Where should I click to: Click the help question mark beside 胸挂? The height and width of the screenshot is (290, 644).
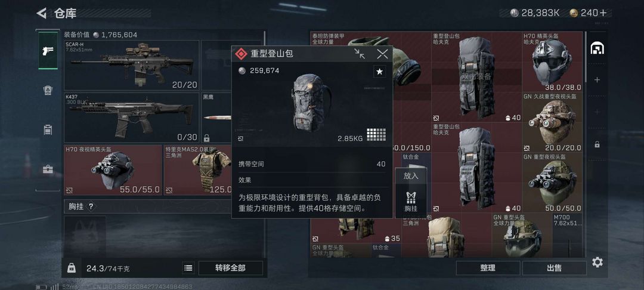91,206
